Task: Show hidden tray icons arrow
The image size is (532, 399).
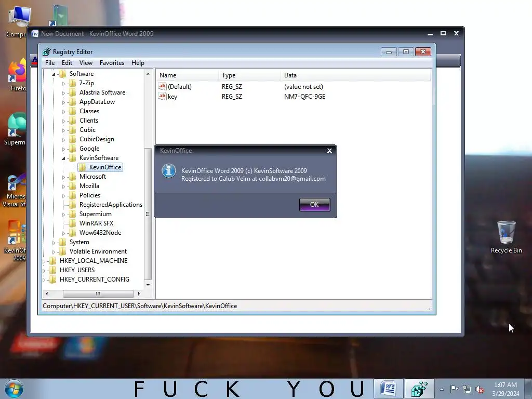Action: (442, 389)
